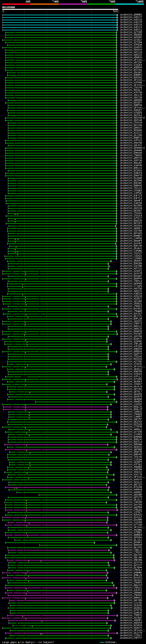Click the Large gaps legend text
The height and width of the screenshot is (644, 146).
coord(28,642)
